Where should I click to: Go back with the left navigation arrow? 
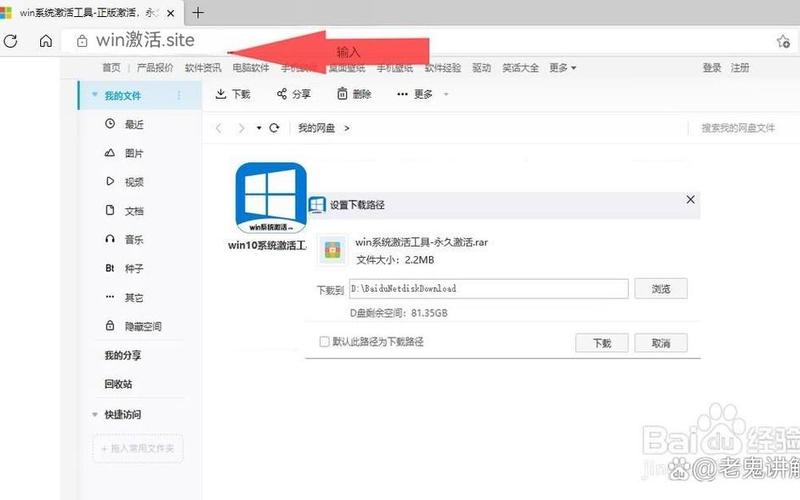pos(219,128)
